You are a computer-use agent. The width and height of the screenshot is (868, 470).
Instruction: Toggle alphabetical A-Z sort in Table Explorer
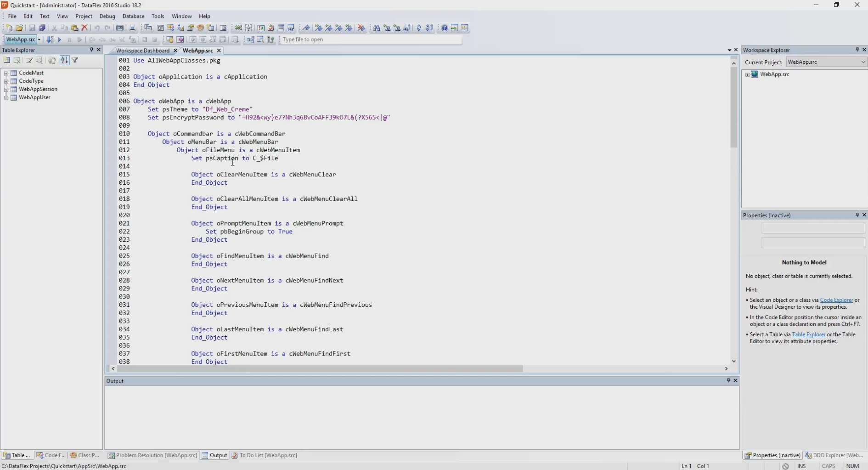tap(64, 60)
